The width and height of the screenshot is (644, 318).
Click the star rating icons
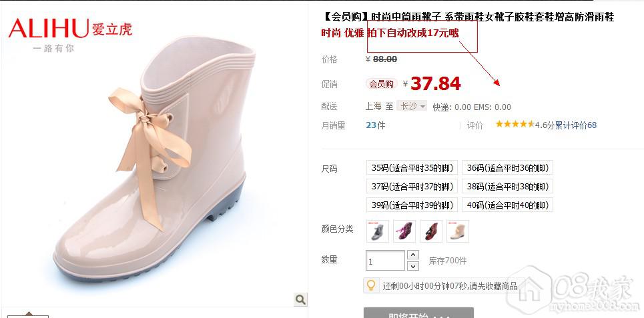pyautogui.click(x=515, y=124)
